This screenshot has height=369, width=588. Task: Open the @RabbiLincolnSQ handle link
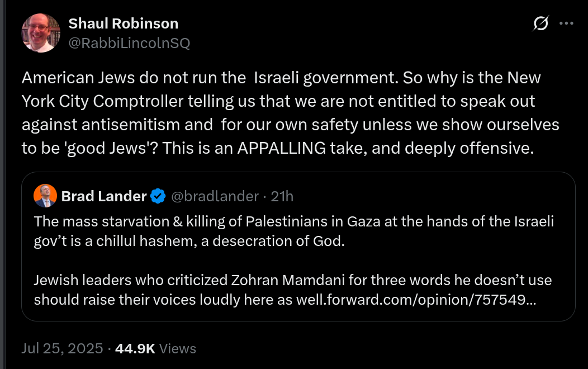click(x=129, y=42)
